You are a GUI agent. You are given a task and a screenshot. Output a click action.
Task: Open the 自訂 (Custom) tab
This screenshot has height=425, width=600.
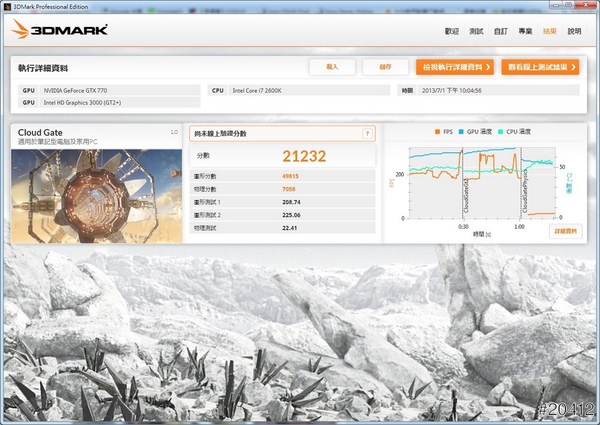pos(501,31)
